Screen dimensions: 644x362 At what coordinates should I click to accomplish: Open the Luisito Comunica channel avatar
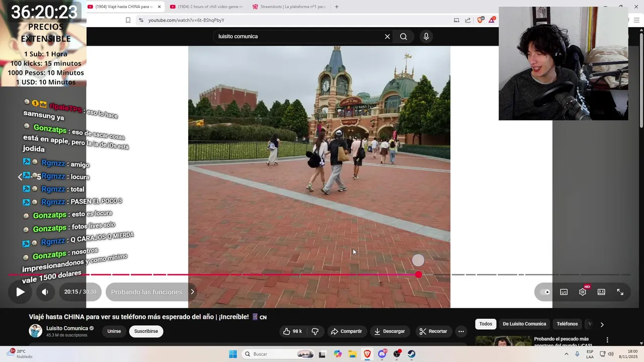pos(36,331)
